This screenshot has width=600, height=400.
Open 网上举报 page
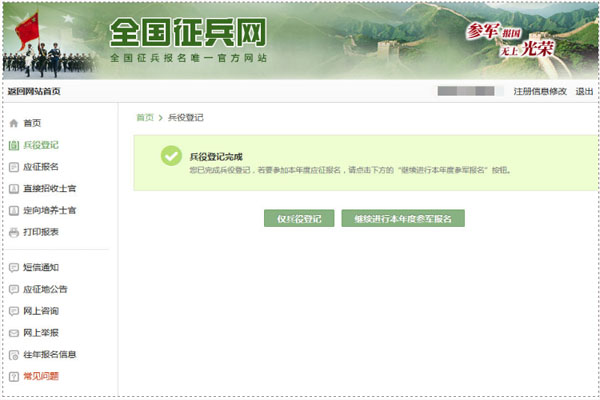[x=41, y=333]
